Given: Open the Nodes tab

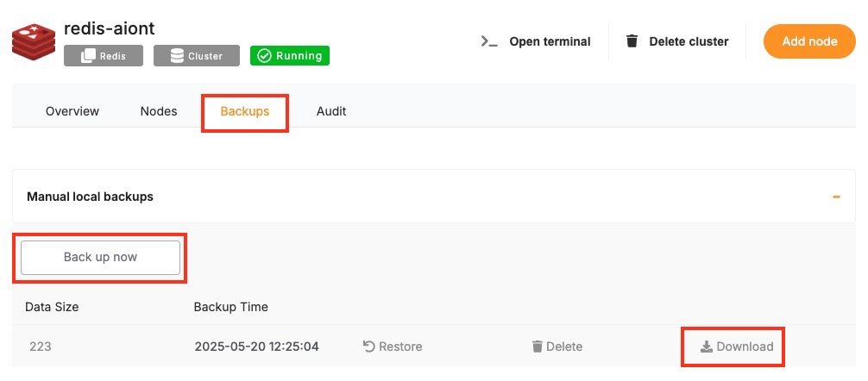Looking at the screenshot, I should click(159, 111).
